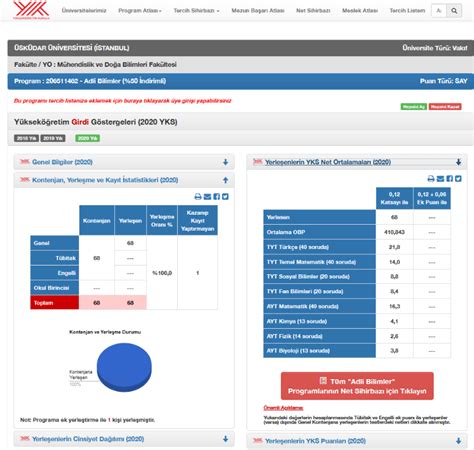Click AYT Matematik (40 soruda) row label
The width and height of the screenshot is (474, 450).
point(319,306)
